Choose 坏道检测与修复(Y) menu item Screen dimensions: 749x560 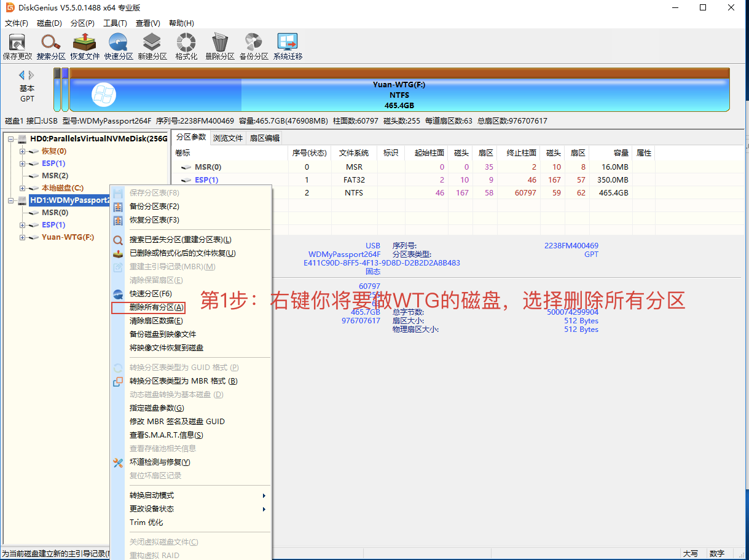[190, 462]
